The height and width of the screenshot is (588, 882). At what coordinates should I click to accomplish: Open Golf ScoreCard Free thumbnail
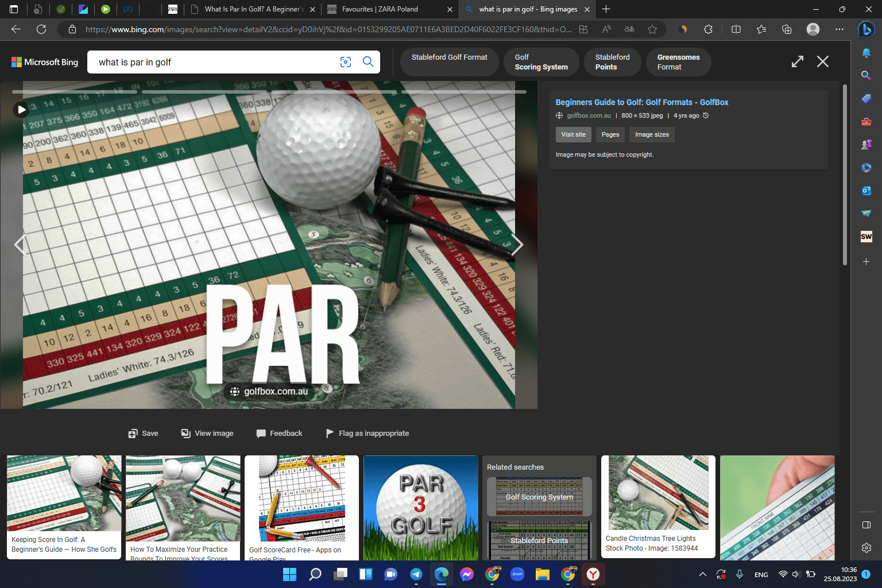[302, 508]
